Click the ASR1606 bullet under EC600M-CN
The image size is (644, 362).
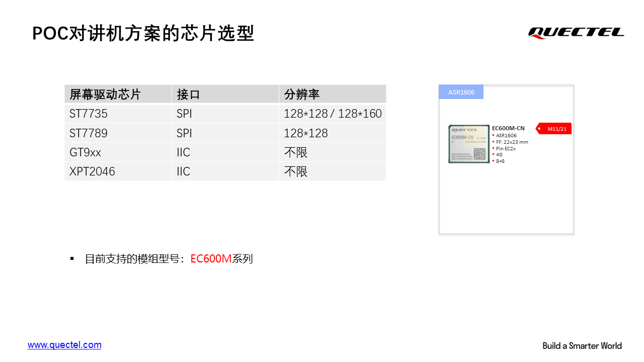coord(506,135)
